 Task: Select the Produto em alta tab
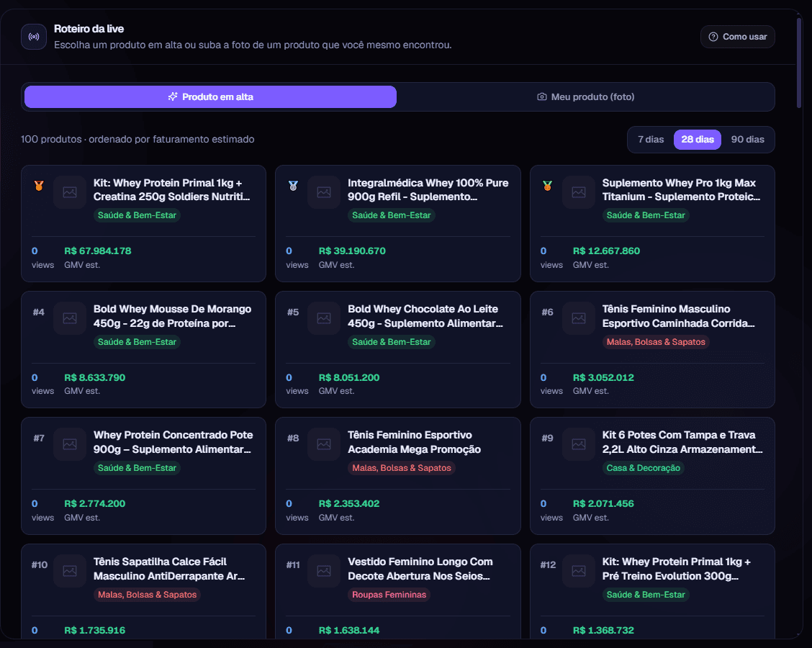210,97
